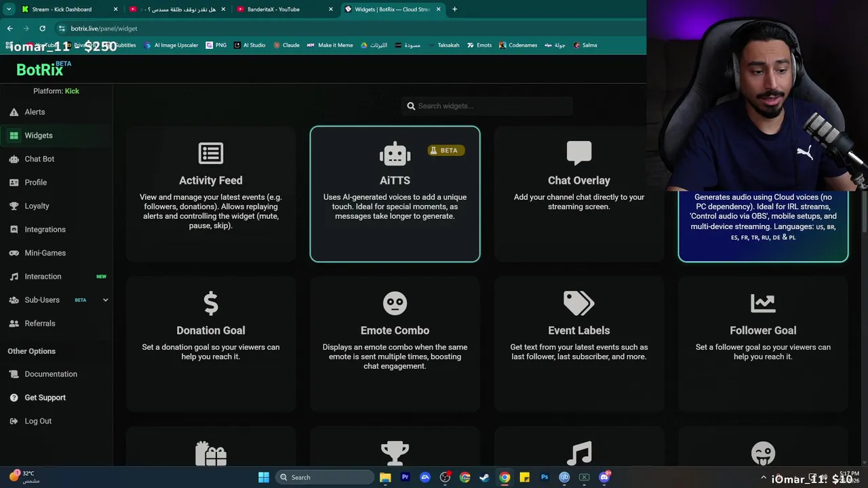The image size is (868, 488).
Task: Open Discord from the taskbar
Action: pos(604,477)
